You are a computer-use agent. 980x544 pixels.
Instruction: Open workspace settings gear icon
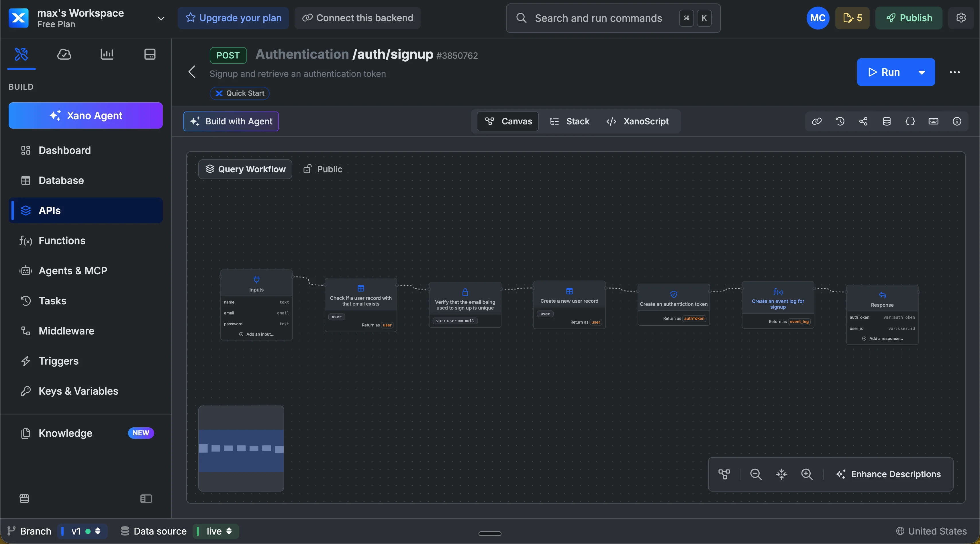[x=961, y=18]
